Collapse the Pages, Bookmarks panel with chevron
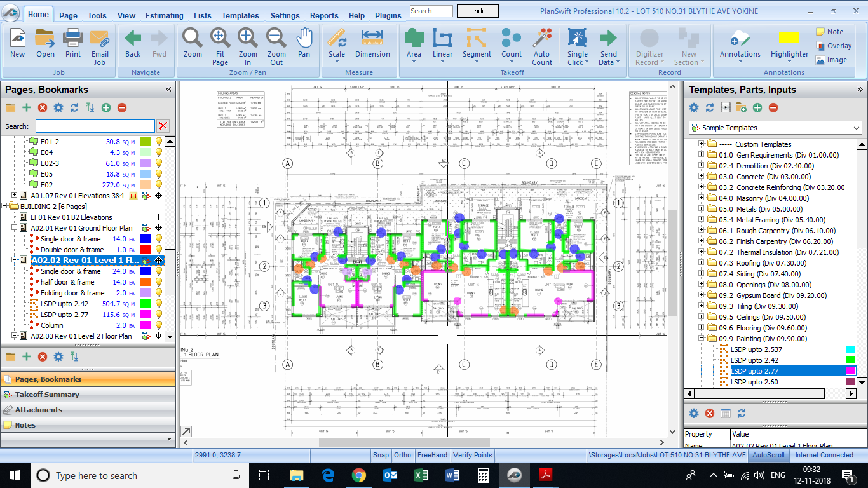This screenshot has height=488, width=868. tap(168, 90)
